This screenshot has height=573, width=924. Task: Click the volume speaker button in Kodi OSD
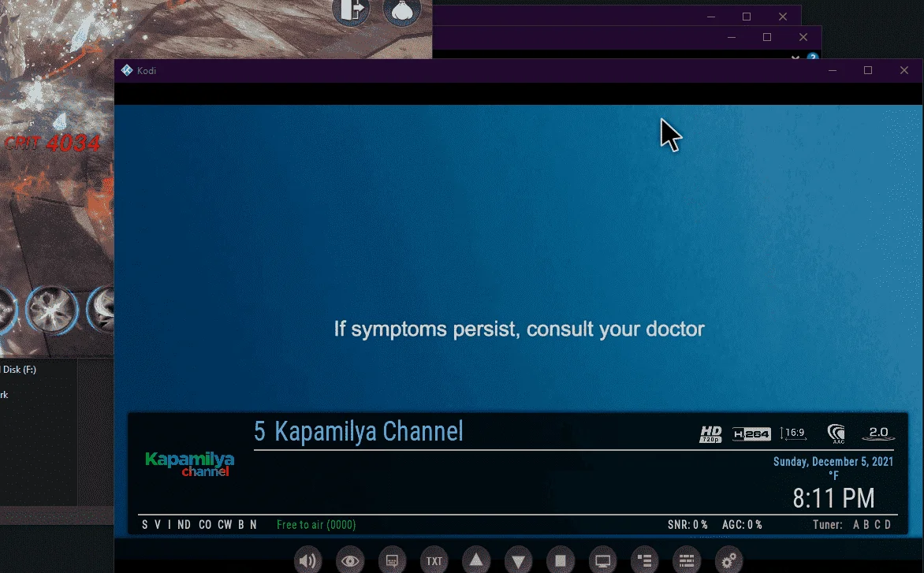307,560
